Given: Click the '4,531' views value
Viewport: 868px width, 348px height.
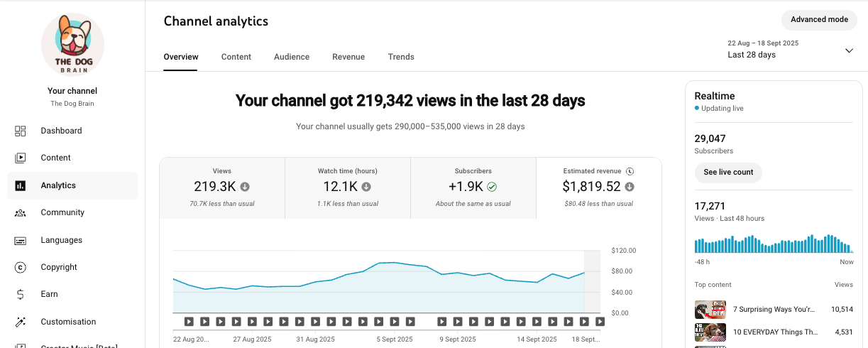Looking at the screenshot, I should 843,332.
